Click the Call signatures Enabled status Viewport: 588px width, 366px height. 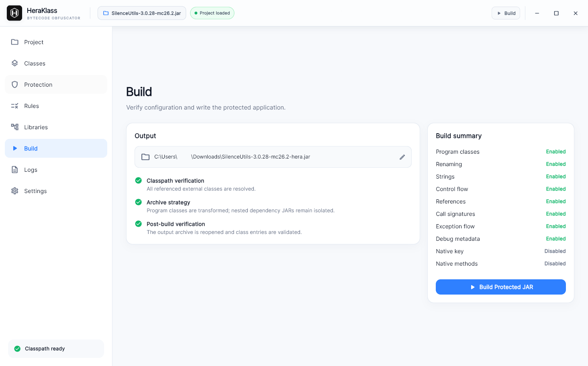[556, 214]
